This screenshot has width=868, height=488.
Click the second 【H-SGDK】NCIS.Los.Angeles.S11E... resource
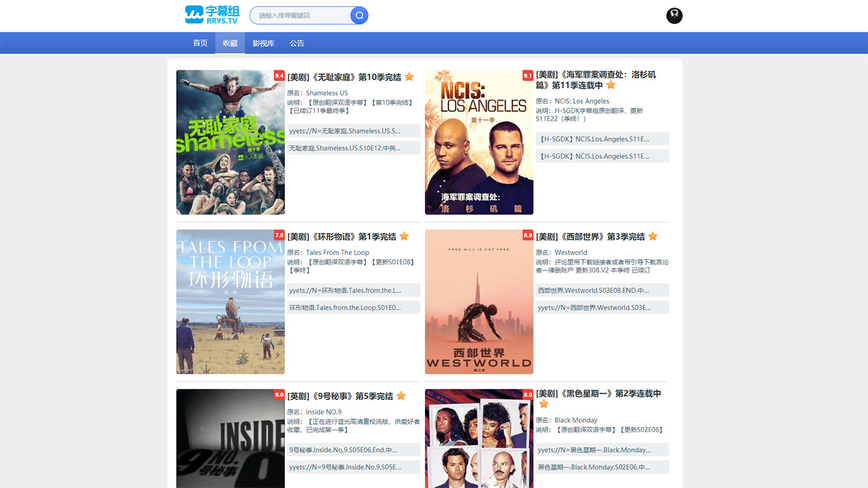tap(602, 156)
